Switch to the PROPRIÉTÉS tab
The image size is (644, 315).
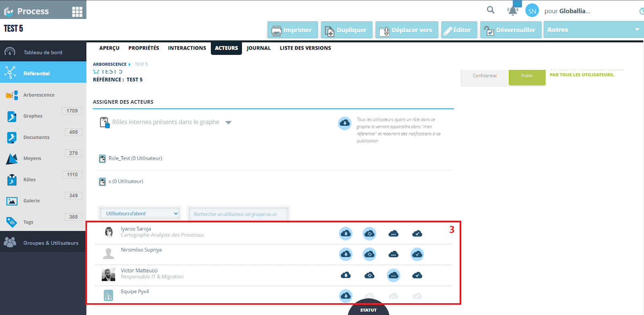144,48
